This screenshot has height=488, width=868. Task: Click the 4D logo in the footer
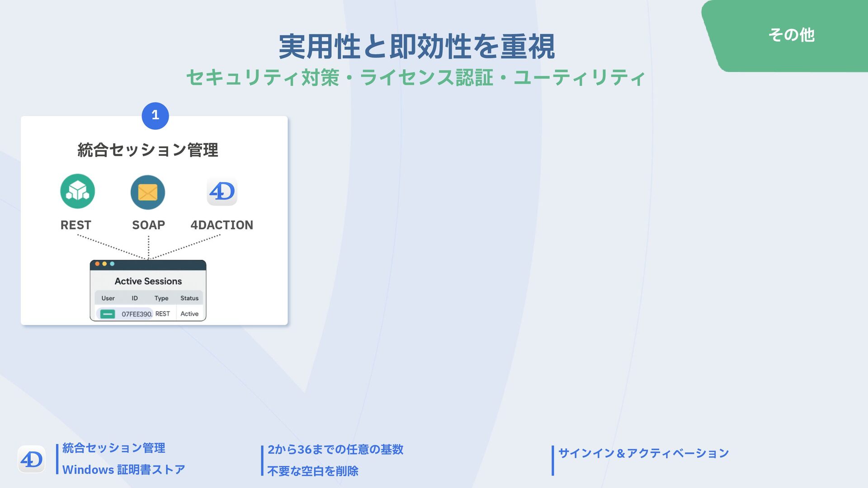[x=31, y=460]
